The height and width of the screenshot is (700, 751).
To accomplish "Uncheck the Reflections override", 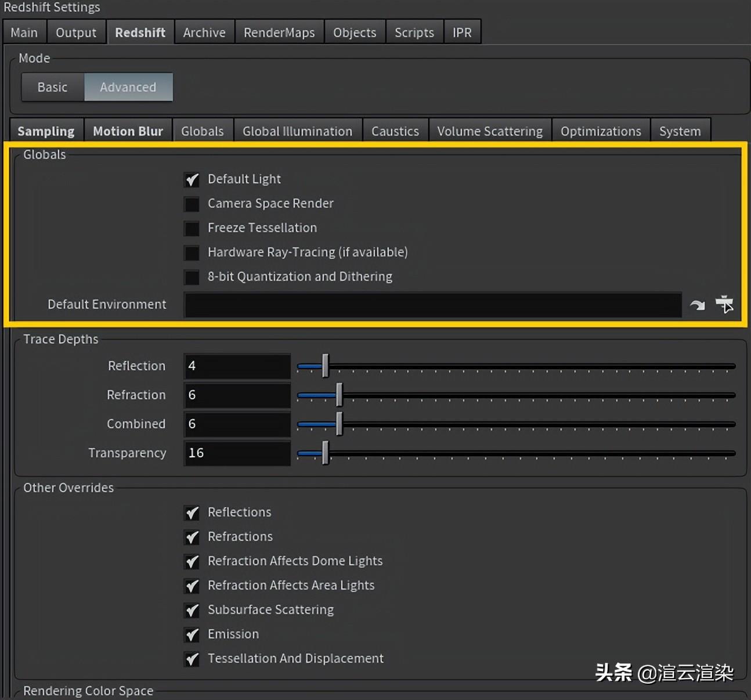I will (x=192, y=513).
